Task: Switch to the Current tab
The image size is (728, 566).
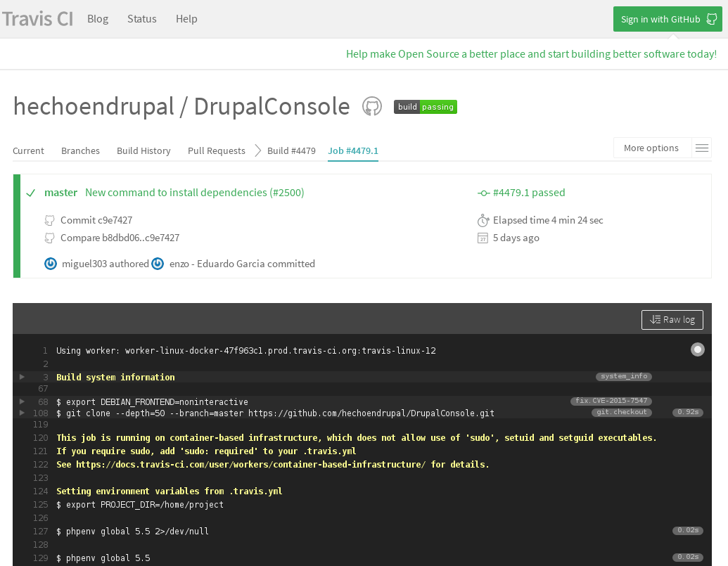Action: tap(28, 150)
